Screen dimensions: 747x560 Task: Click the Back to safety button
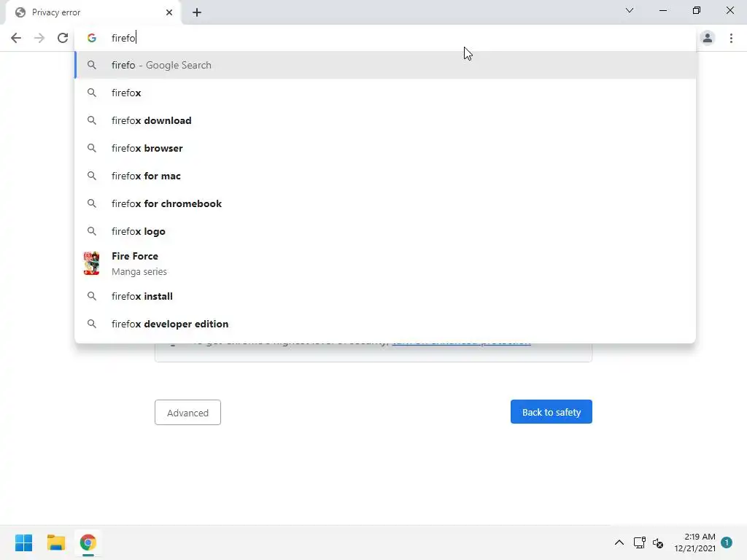(x=551, y=412)
